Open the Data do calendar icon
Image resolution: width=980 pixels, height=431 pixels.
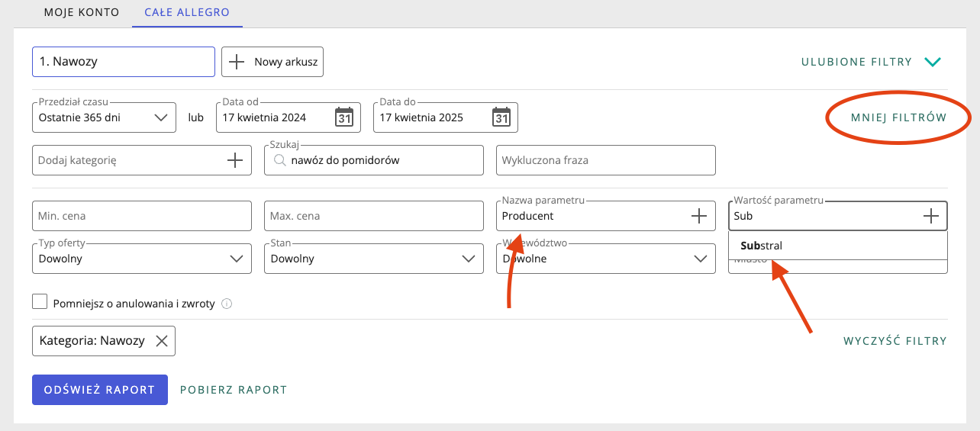[x=501, y=117]
